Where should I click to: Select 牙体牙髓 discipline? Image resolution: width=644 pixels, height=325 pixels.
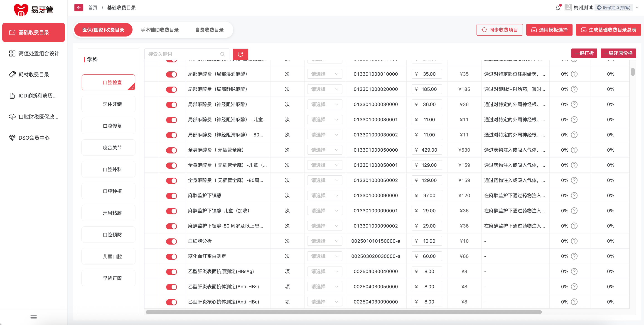point(108,104)
